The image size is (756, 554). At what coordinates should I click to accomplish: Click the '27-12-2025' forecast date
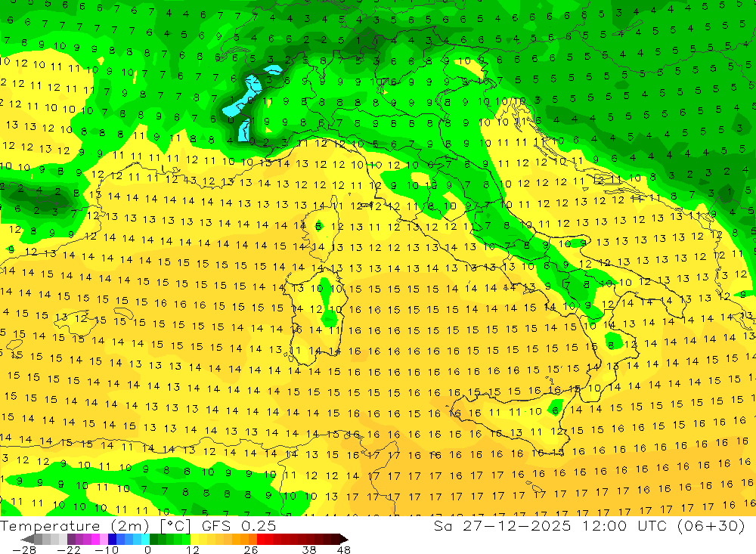(x=517, y=526)
